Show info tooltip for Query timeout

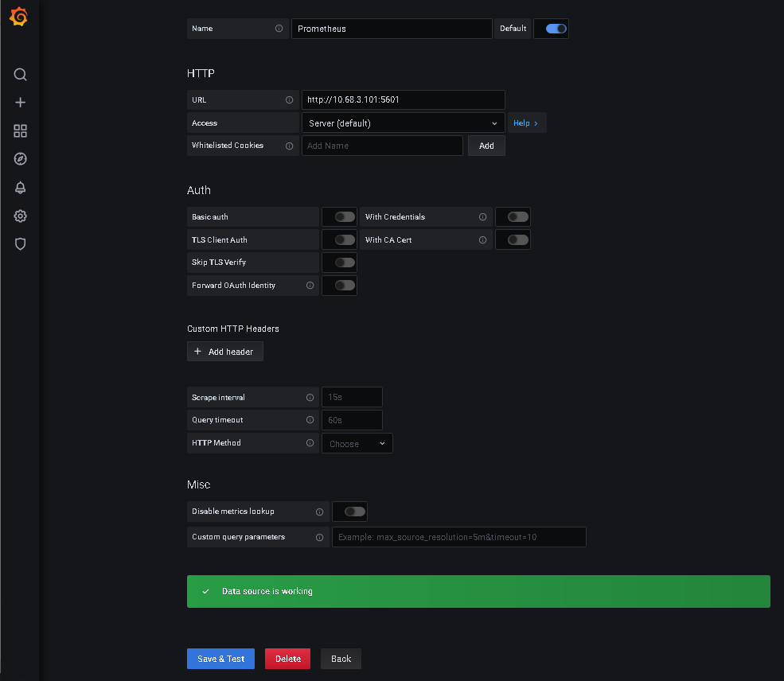tap(310, 420)
